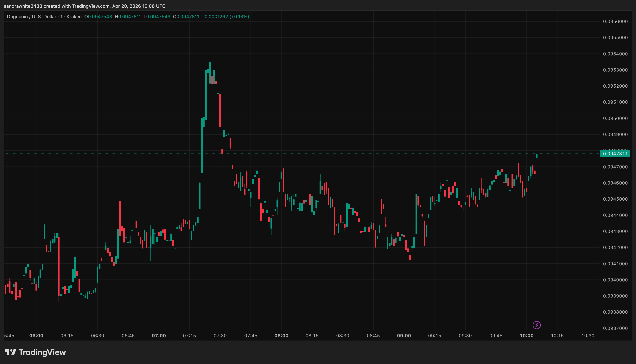Screen dimensions: 636x364
Task: Click the 0.0950000 price axis label
Action: [x=615, y=118]
